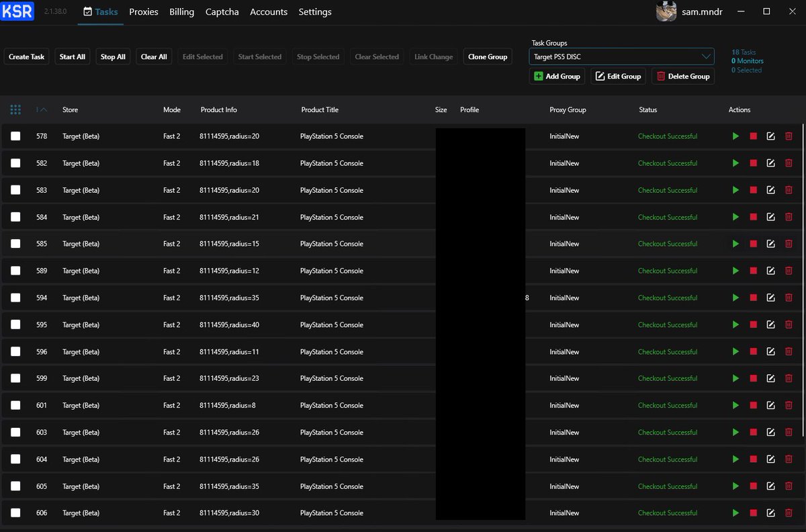Sort by the Status column header
The width and height of the screenshot is (806, 532).
[648, 109]
